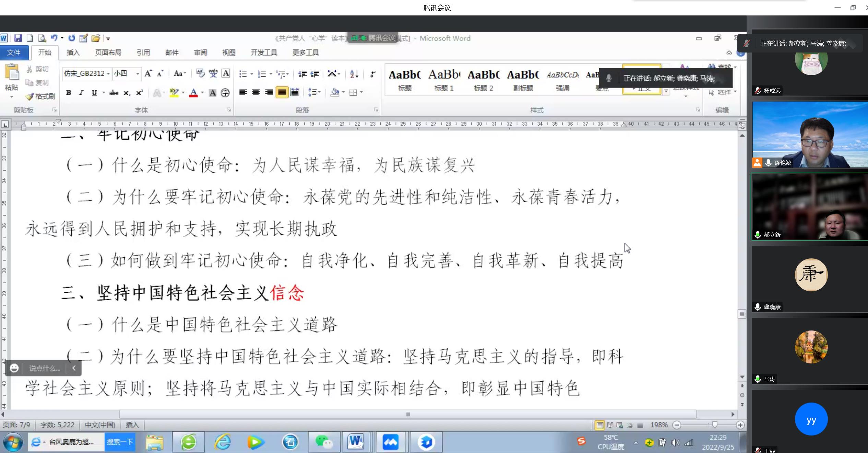Expand the font color dropdown arrow
The height and width of the screenshot is (453, 868).
click(202, 93)
